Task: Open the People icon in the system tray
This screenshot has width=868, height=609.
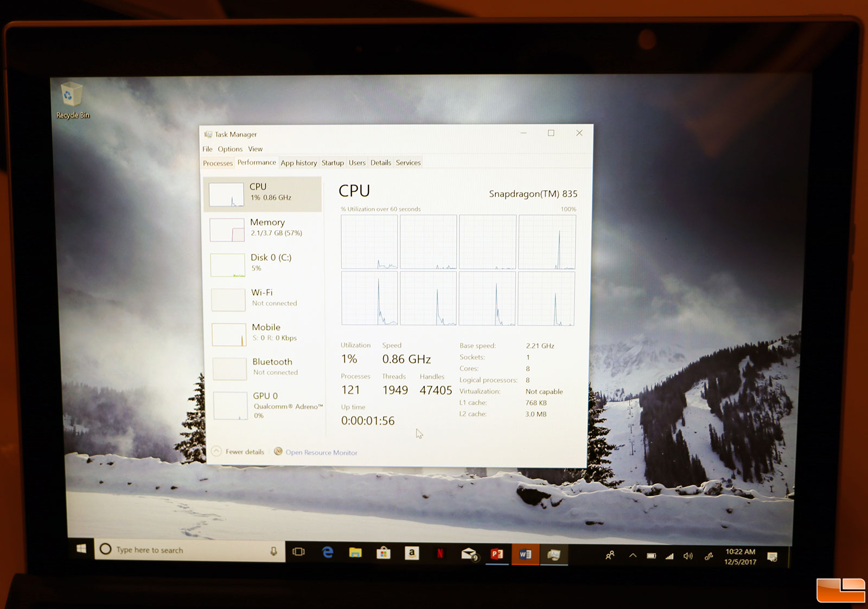Action: tap(610, 555)
